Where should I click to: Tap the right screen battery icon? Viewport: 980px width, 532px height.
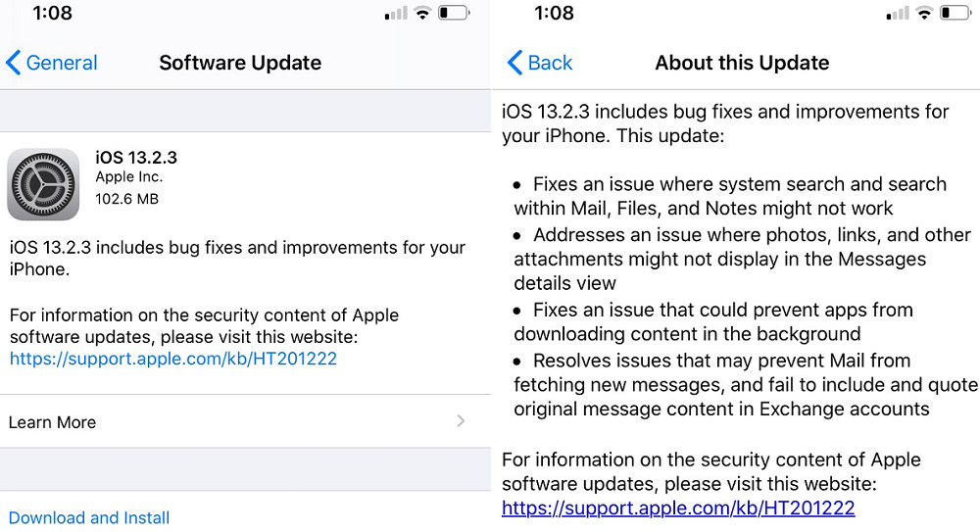coord(955,13)
